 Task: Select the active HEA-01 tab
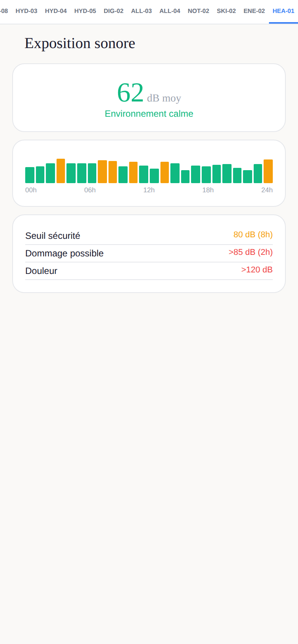pos(283,11)
